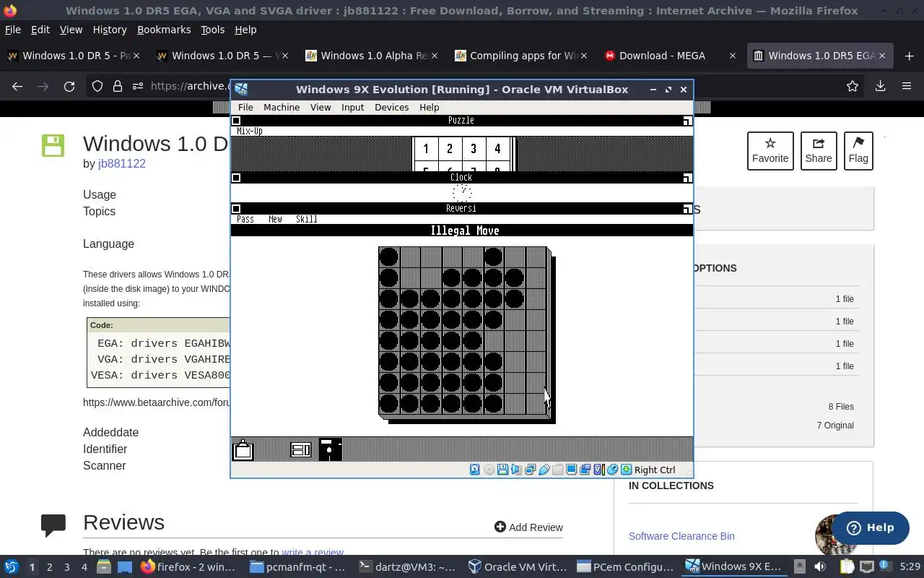Open the Puzzle window system menu box
The height and width of the screenshot is (578, 924).
tap(236, 121)
